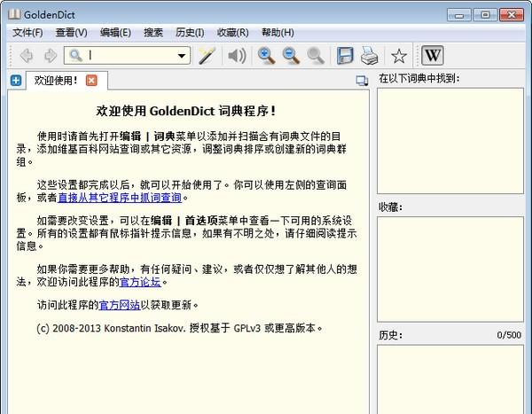Save article with the floppy disk icon
This screenshot has width=532, height=414.
tap(345, 56)
